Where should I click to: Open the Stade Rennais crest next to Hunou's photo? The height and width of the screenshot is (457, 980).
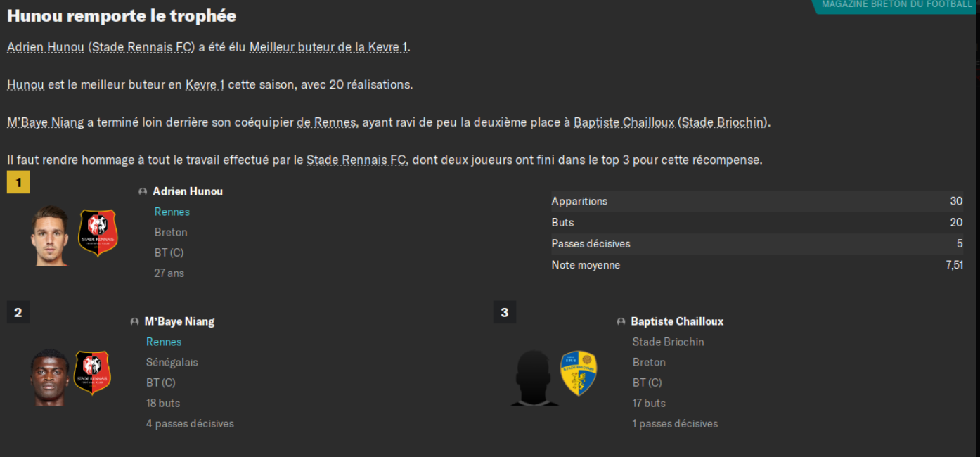pos(98,233)
